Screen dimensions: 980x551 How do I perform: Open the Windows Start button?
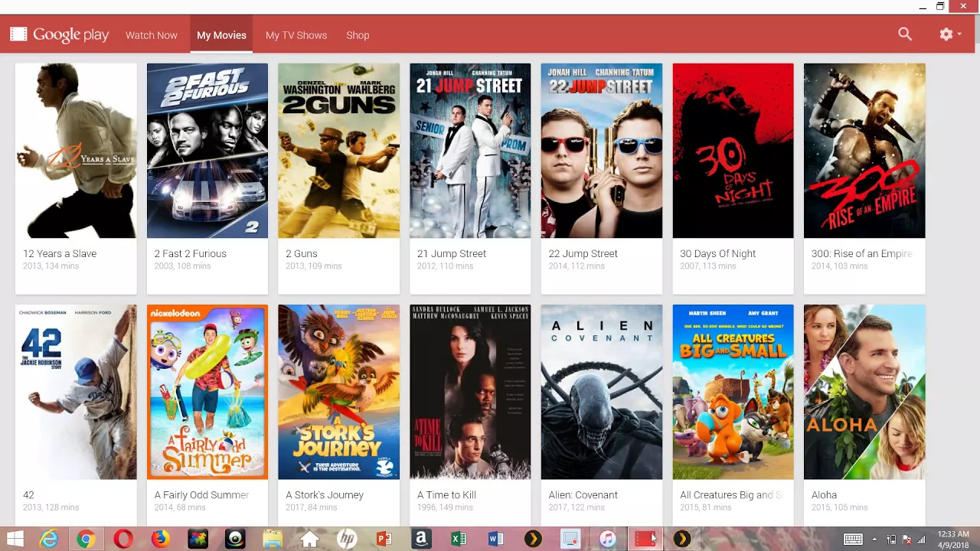[x=15, y=539]
